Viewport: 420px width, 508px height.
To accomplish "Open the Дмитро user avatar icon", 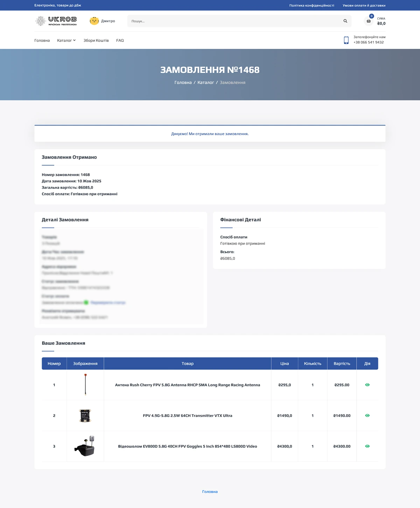I will pyautogui.click(x=94, y=21).
